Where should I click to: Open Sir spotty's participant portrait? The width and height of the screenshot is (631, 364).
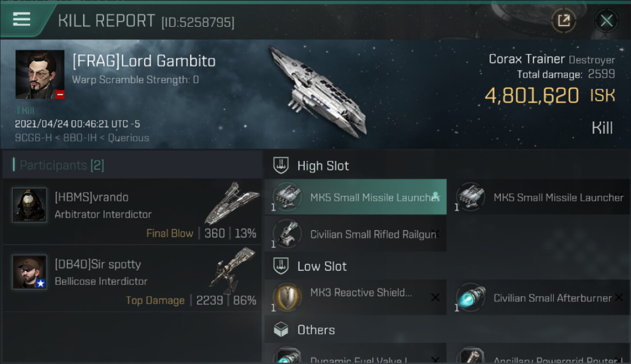click(x=30, y=272)
